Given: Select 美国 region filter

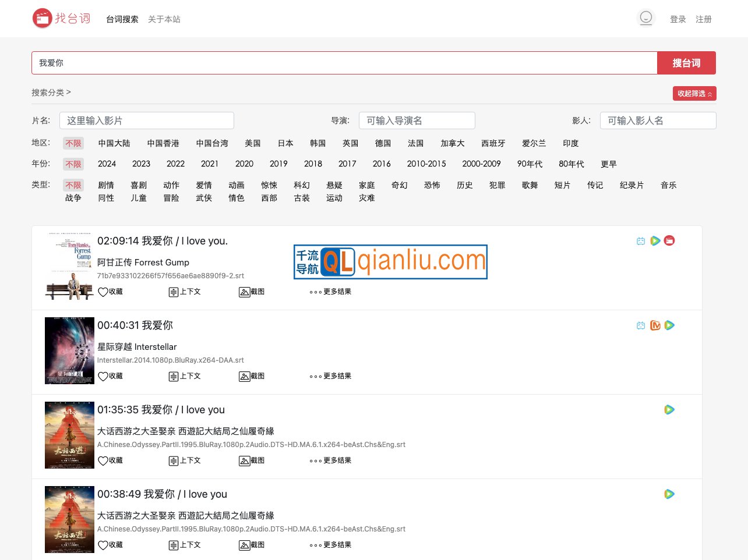Looking at the screenshot, I should coord(252,143).
